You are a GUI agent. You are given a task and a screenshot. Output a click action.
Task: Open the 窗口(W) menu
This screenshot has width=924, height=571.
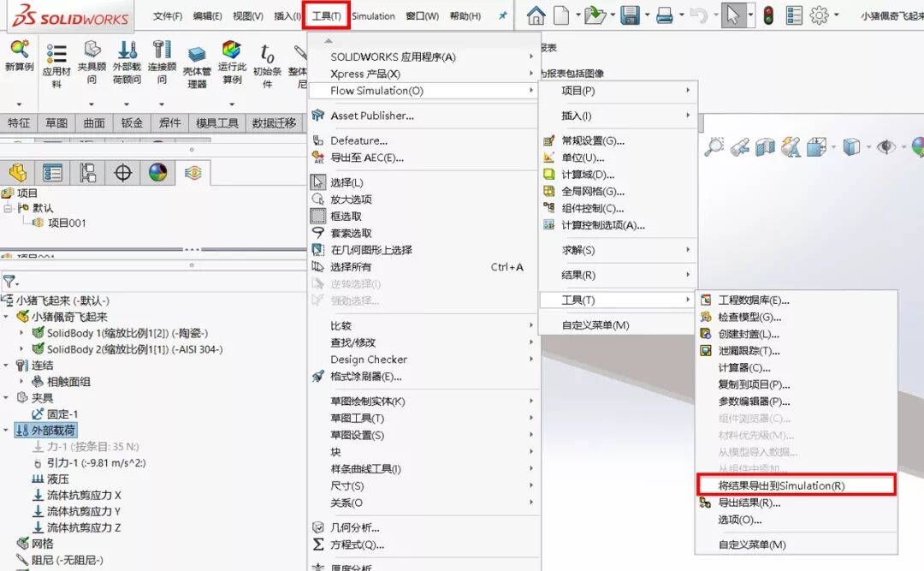tap(422, 16)
